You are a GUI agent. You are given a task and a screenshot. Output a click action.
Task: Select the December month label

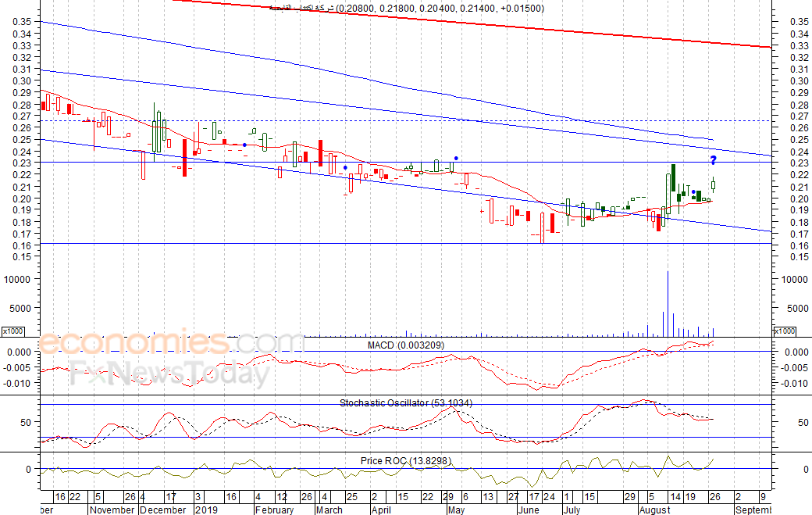(x=163, y=510)
